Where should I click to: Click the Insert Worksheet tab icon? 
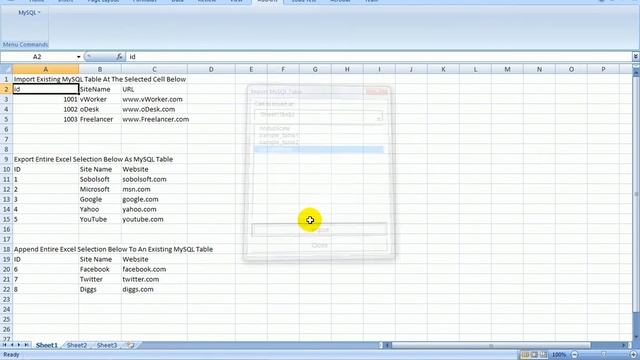[131, 345]
